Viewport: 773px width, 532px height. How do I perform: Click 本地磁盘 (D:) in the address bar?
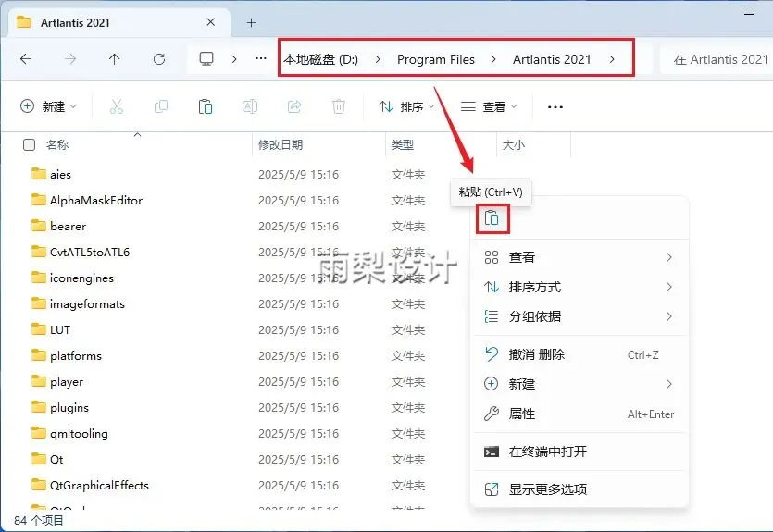[321, 59]
